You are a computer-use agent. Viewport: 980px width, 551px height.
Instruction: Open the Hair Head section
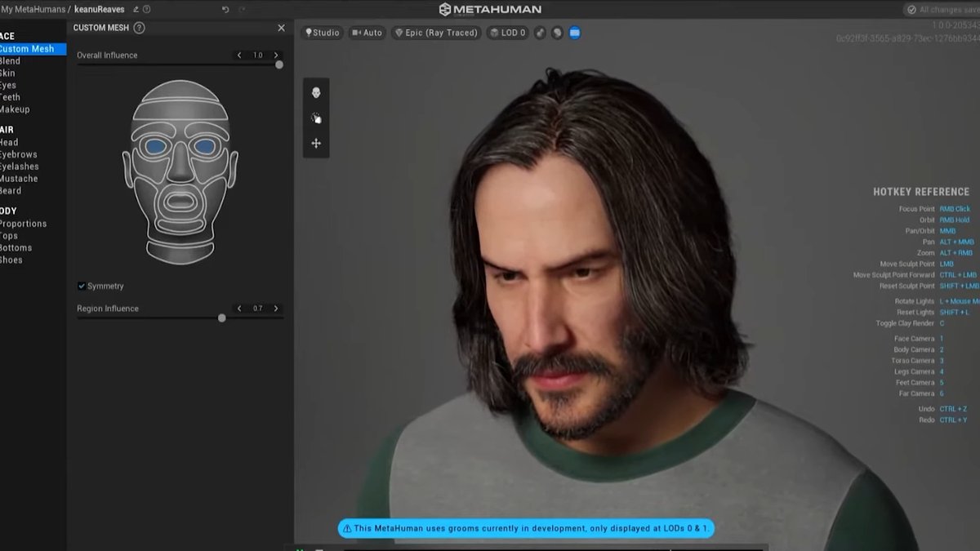[9, 142]
